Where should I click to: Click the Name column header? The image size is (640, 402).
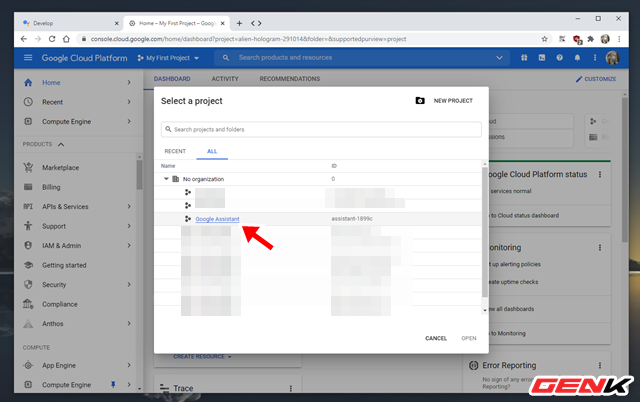(x=168, y=166)
